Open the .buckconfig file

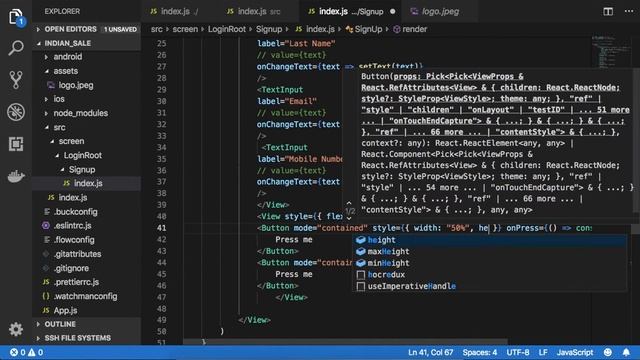tap(87, 212)
